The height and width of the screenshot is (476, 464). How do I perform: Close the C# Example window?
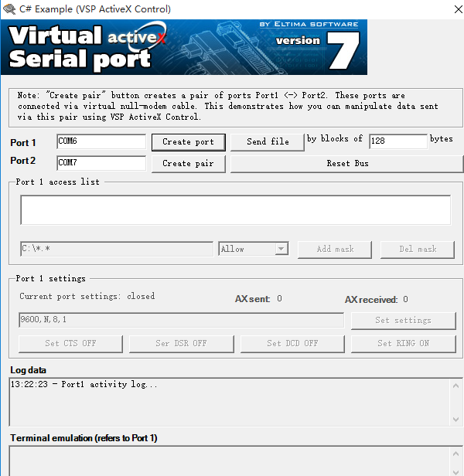point(458,9)
